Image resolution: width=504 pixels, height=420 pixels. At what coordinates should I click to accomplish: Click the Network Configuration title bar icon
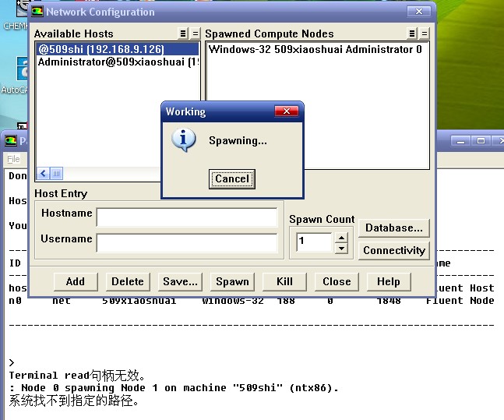37,12
